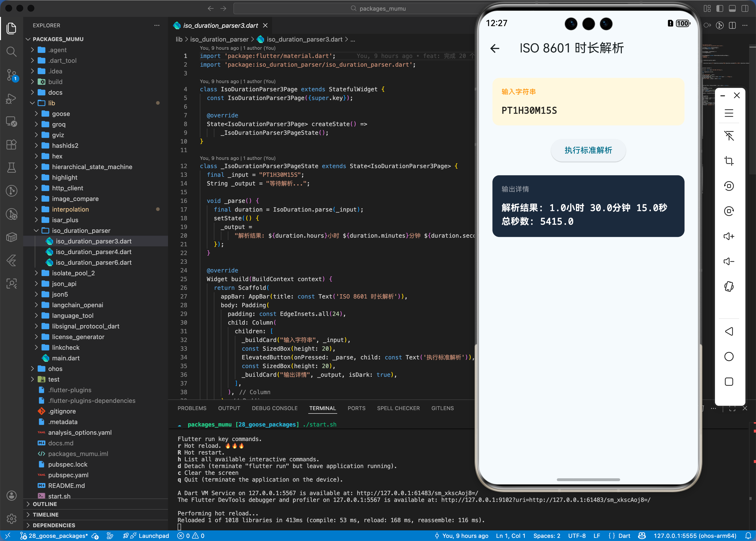Click the emulator crop screenshot icon
Screen dimensions: 756x541
coord(729,161)
